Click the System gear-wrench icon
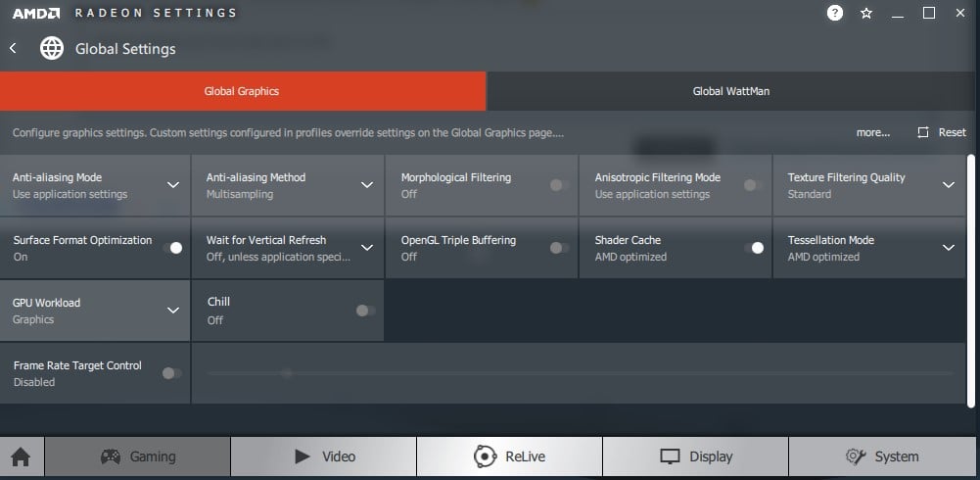This screenshot has height=480, width=980. 856,456
